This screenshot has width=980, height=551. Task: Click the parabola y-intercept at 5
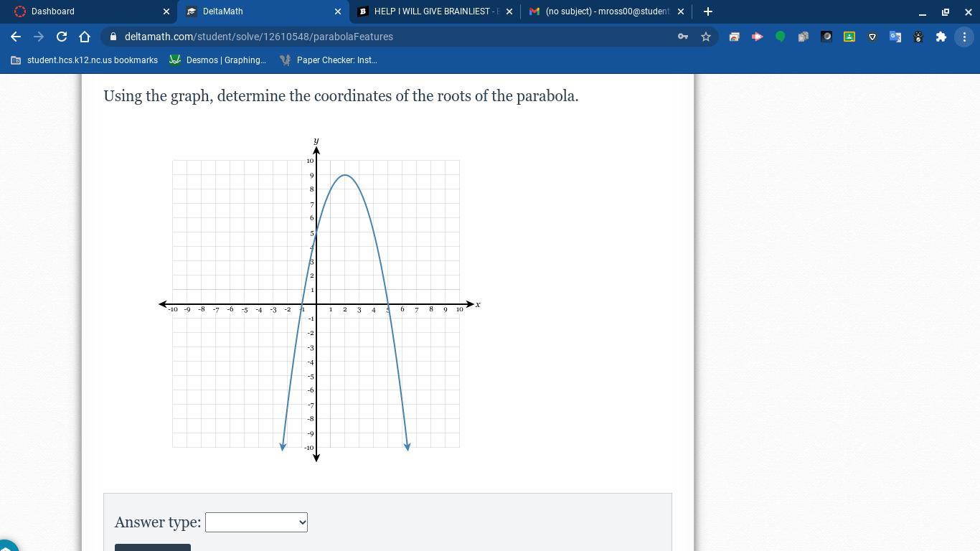316,232
